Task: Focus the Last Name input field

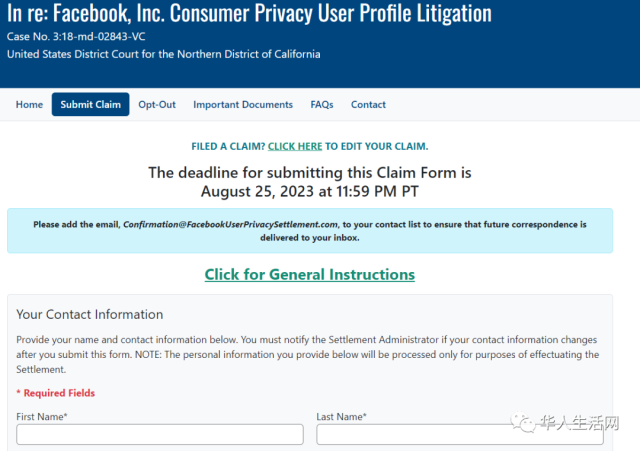Action: [x=460, y=434]
